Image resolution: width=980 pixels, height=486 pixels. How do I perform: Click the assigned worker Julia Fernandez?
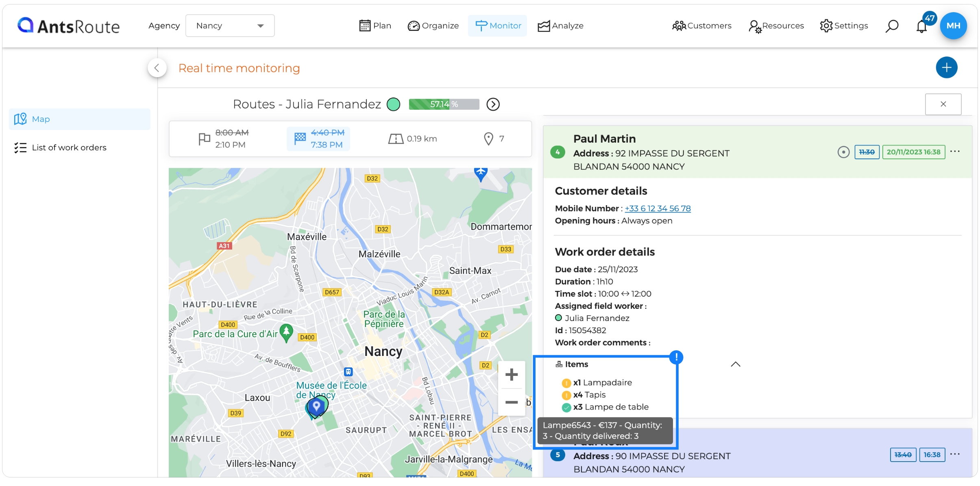(x=597, y=318)
